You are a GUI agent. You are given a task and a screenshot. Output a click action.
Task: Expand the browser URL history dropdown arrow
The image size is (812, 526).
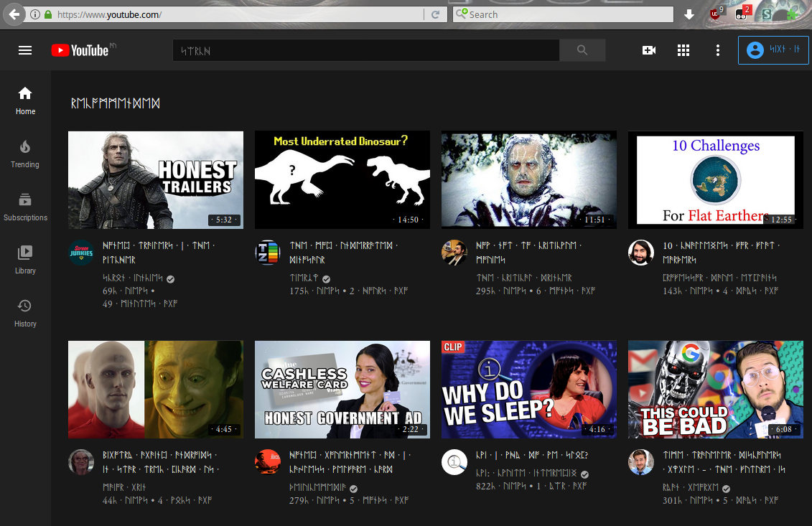[x=418, y=14]
